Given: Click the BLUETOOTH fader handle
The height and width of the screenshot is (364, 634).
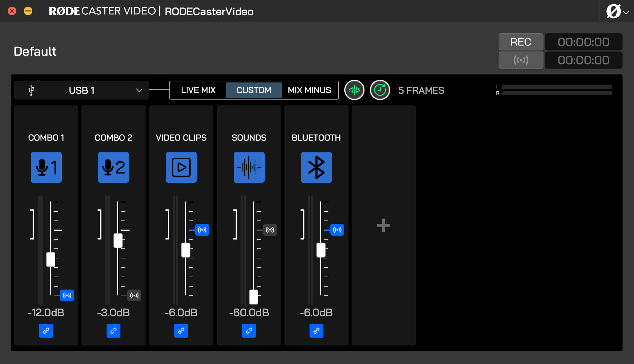Looking at the screenshot, I should pyautogui.click(x=321, y=250).
